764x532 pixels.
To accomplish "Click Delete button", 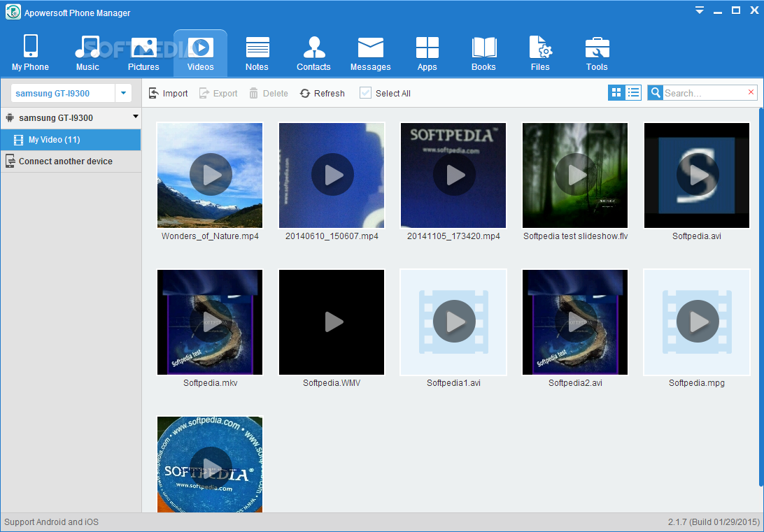I will point(269,93).
